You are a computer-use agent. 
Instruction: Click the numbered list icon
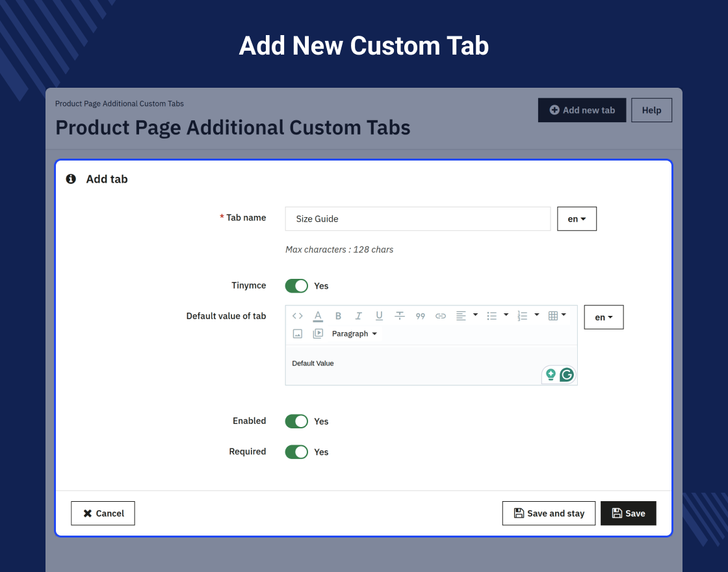click(523, 316)
